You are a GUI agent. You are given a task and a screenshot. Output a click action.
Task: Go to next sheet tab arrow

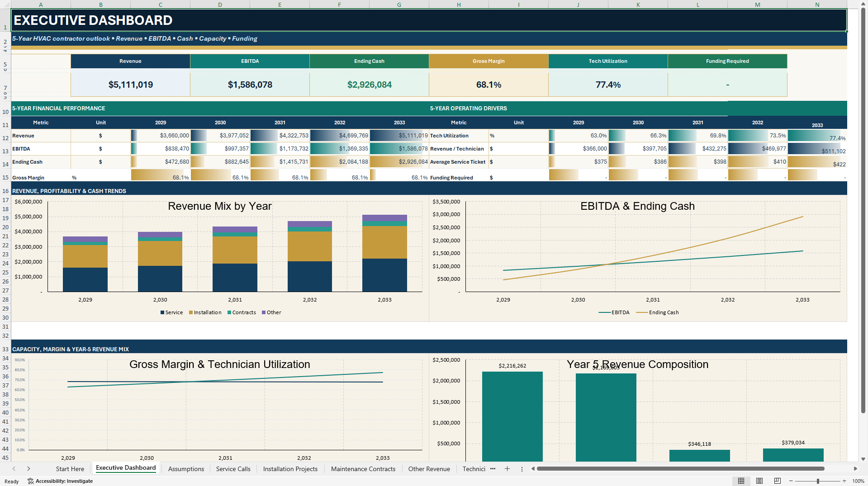[28, 469]
